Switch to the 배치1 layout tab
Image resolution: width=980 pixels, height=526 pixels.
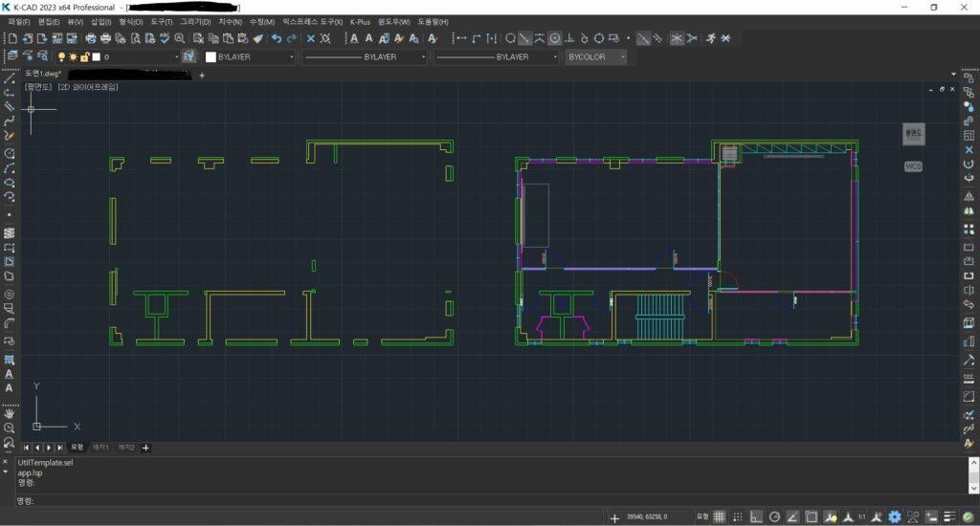pos(100,447)
